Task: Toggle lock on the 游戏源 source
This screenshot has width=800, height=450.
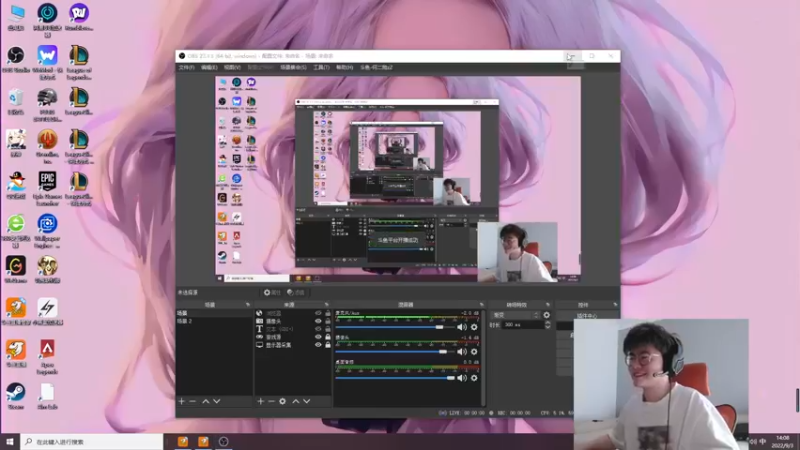Action: [x=328, y=337]
